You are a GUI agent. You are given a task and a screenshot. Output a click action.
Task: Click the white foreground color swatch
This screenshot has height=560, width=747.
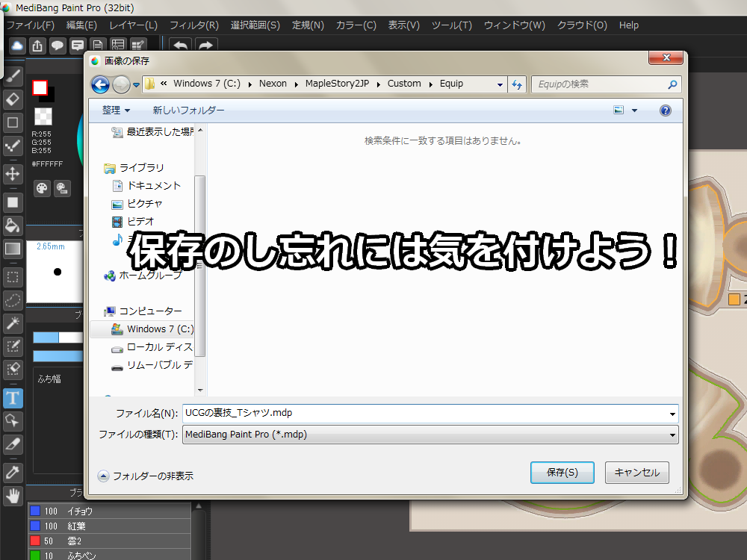point(40,88)
